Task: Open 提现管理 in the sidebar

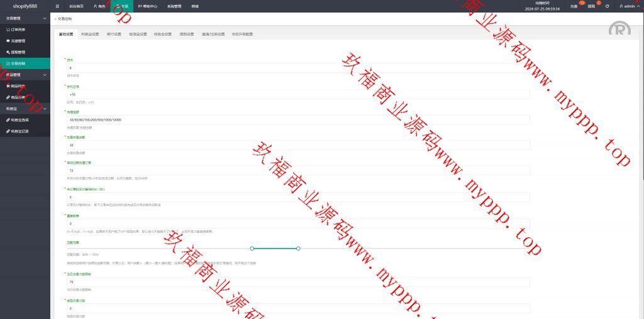Action: 17,52
